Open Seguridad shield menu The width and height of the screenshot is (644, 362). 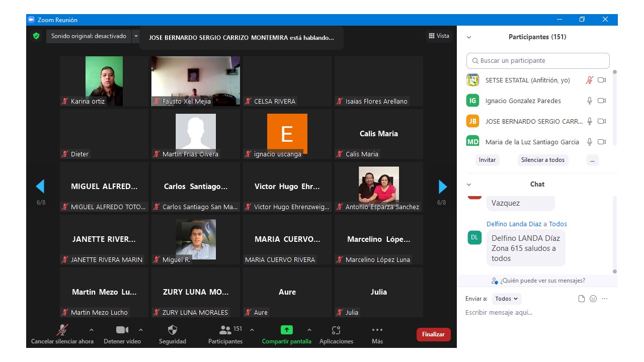coord(173,334)
